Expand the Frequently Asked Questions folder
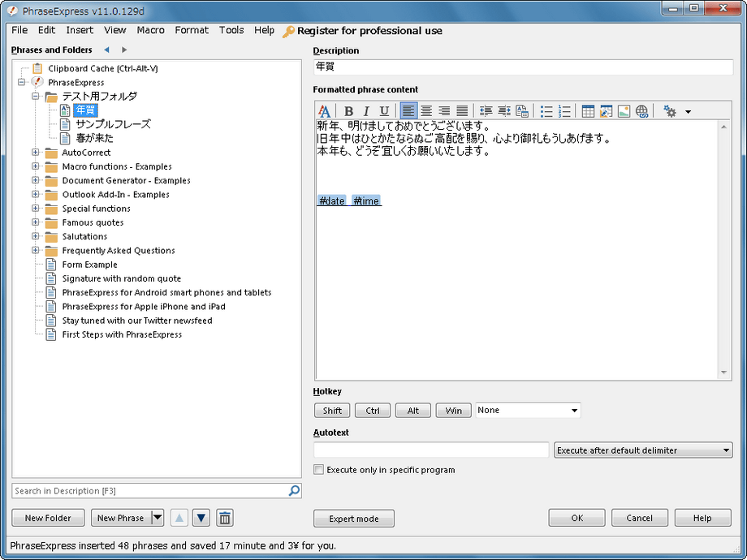747x560 pixels. pyautogui.click(x=36, y=250)
